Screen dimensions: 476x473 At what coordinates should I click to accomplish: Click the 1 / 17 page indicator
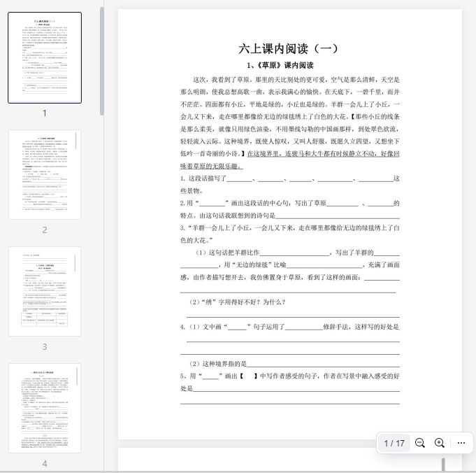click(x=394, y=443)
